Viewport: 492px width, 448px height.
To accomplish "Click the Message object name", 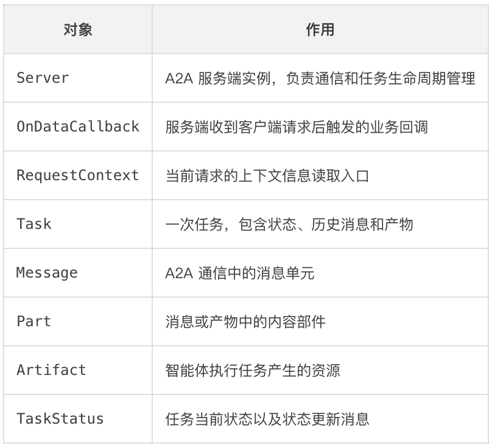I will (x=47, y=273).
